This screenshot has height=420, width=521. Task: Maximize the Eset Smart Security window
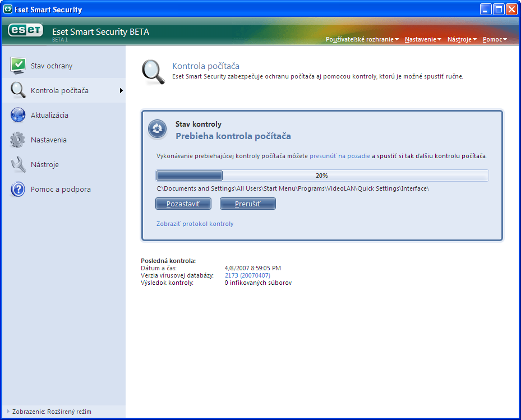point(499,10)
